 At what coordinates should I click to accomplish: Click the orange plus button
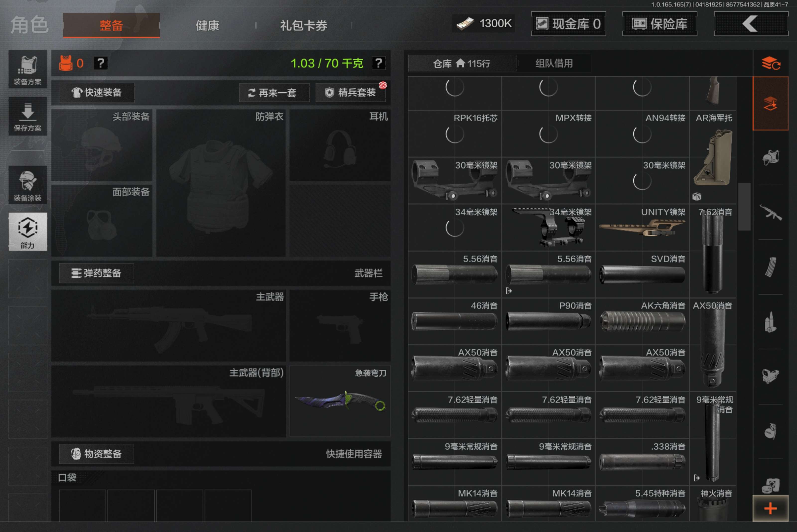pos(770,508)
